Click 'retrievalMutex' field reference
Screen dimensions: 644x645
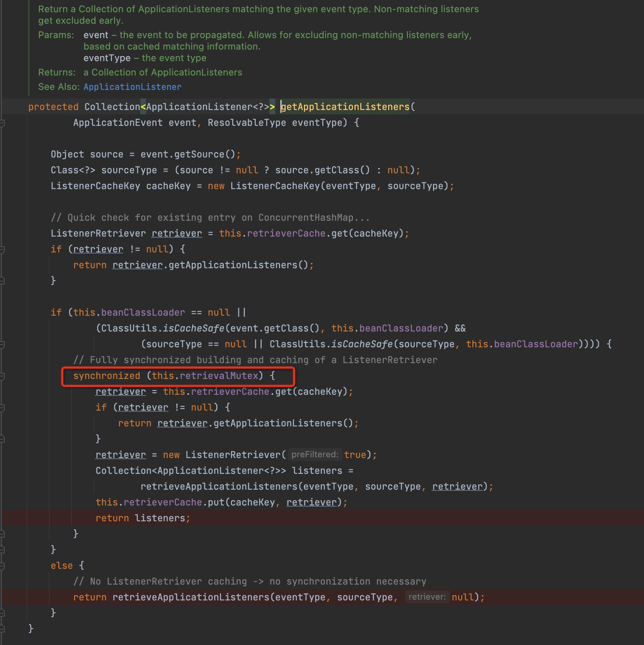pos(219,376)
